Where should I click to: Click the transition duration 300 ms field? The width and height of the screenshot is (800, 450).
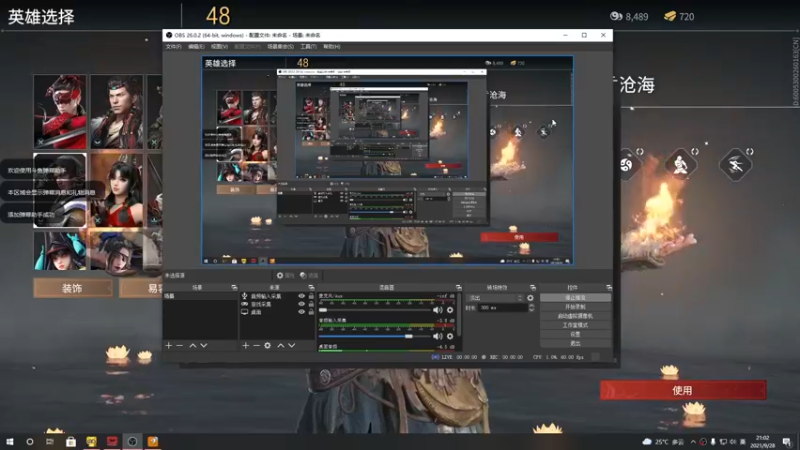[503, 308]
